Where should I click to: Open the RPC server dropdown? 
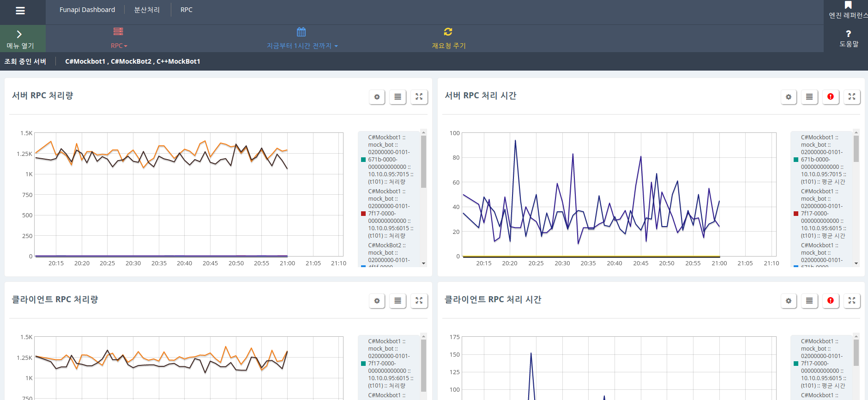[x=119, y=46]
